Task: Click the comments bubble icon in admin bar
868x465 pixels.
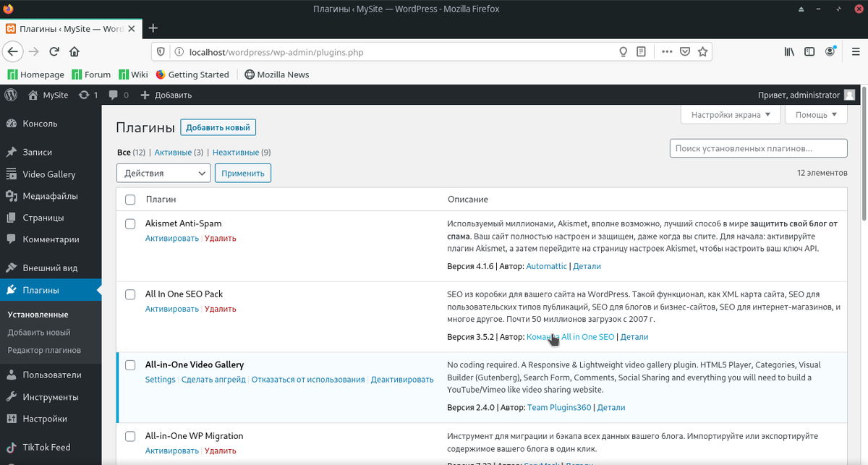Action: click(x=114, y=95)
